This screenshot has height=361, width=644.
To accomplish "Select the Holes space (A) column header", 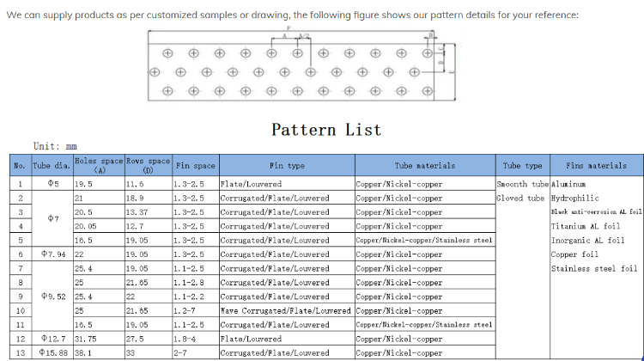I will click(98, 166).
